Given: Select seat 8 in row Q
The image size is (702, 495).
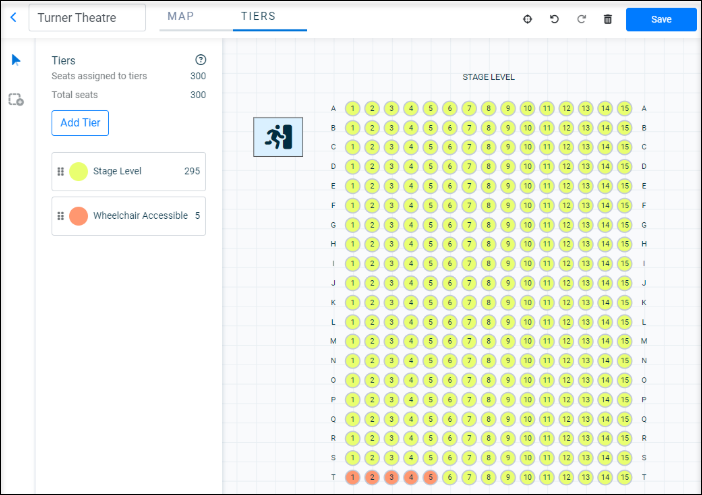Looking at the screenshot, I should [x=488, y=419].
